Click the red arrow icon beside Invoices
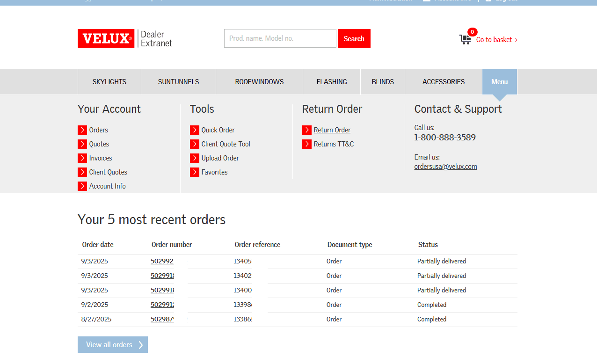This screenshot has height=364, width=597. click(82, 158)
